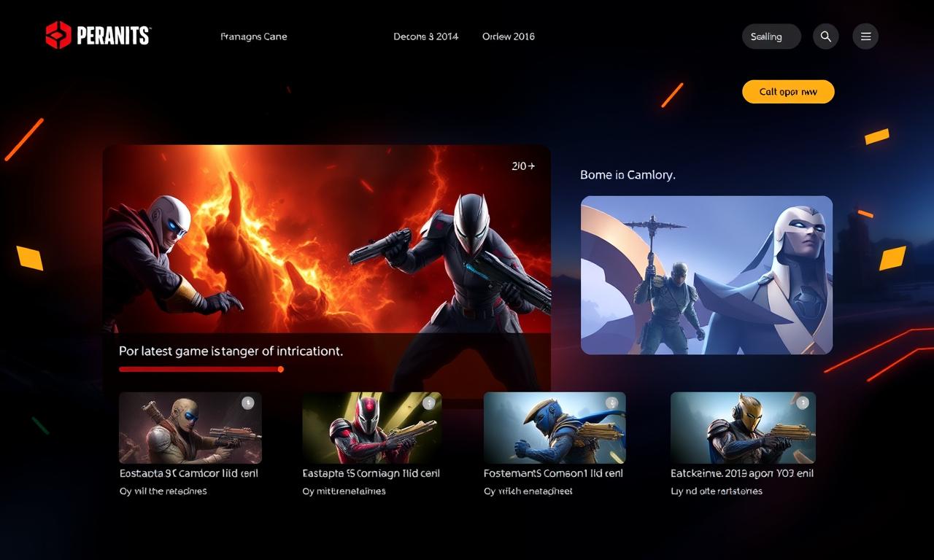Click the round badge on the gold-helmet thumbnail

point(803,402)
